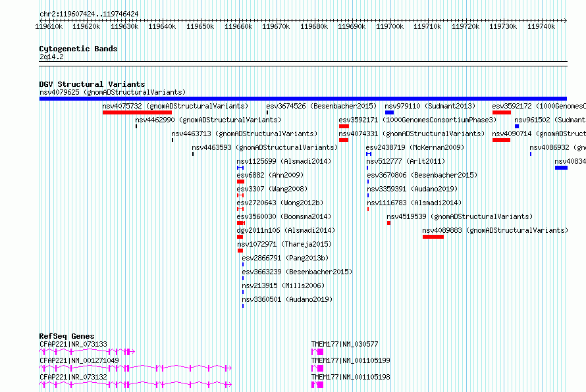The image size is (586, 392).
Task: Click TMEM177|NM_030577 gene label
Action: point(344,344)
